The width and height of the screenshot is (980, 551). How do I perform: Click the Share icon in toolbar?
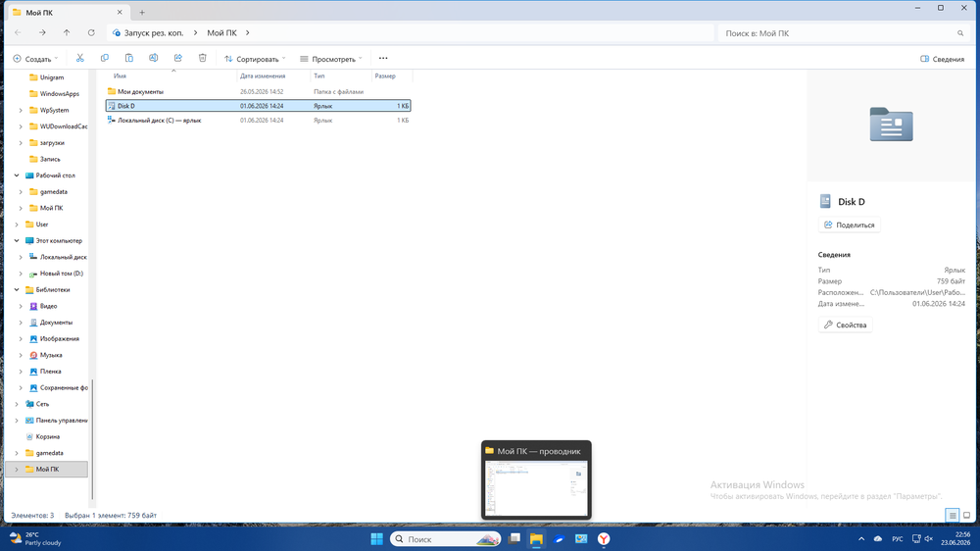click(x=178, y=58)
